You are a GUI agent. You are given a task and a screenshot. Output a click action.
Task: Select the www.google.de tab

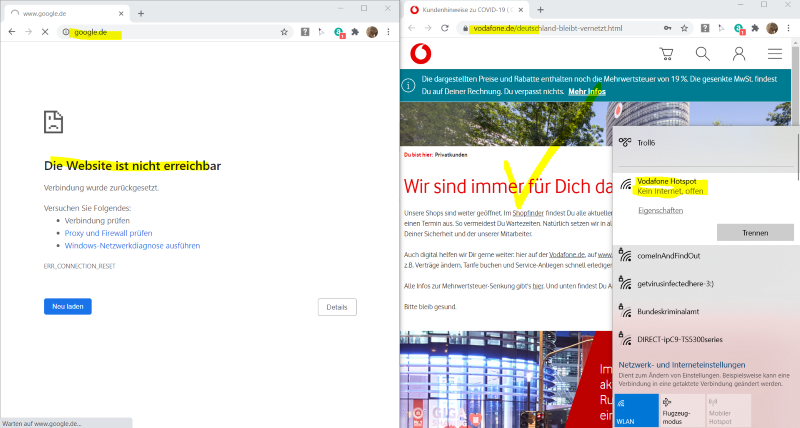click(66, 14)
